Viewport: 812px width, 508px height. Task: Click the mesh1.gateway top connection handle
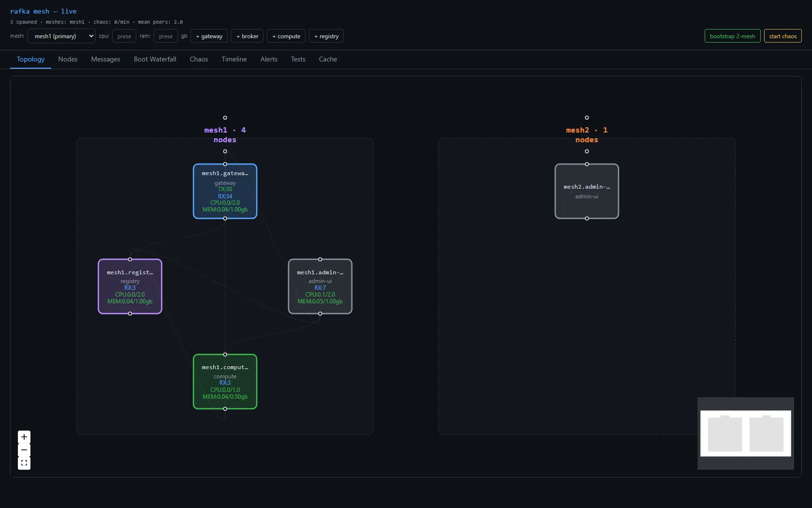click(225, 164)
